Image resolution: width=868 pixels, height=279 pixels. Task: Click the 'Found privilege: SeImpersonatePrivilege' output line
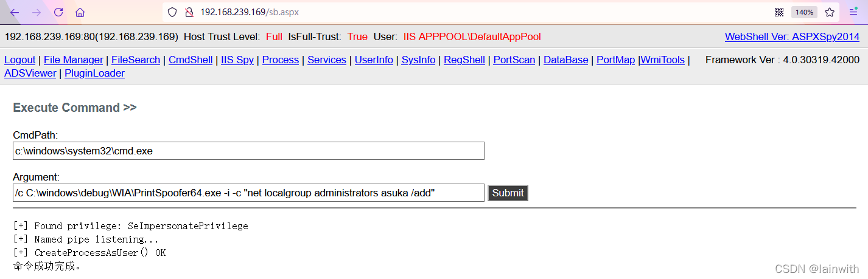(x=130, y=226)
